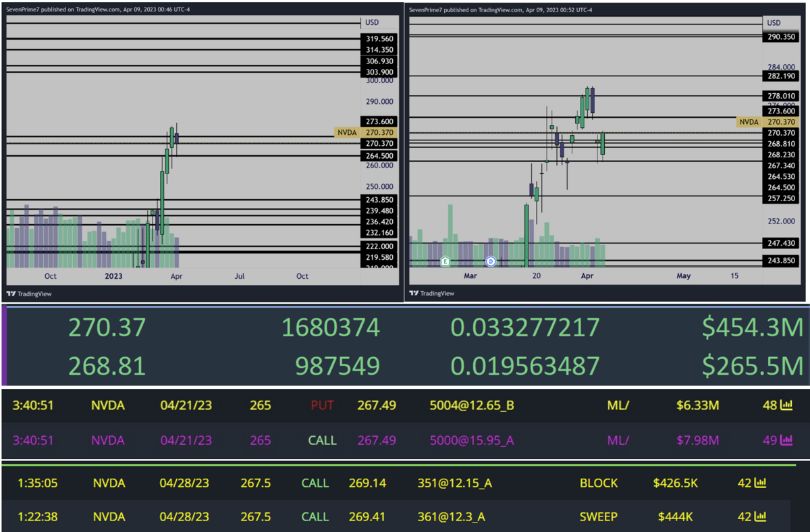Open chart icon on the SWEEP row
Screen dimensions: 810x532
click(x=760, y=516)
